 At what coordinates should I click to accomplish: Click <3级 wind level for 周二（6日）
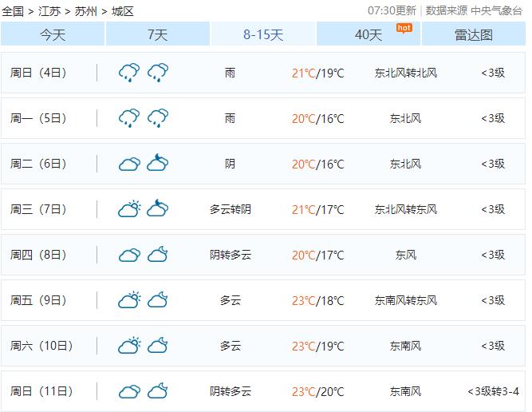click(x=493, y=164)
